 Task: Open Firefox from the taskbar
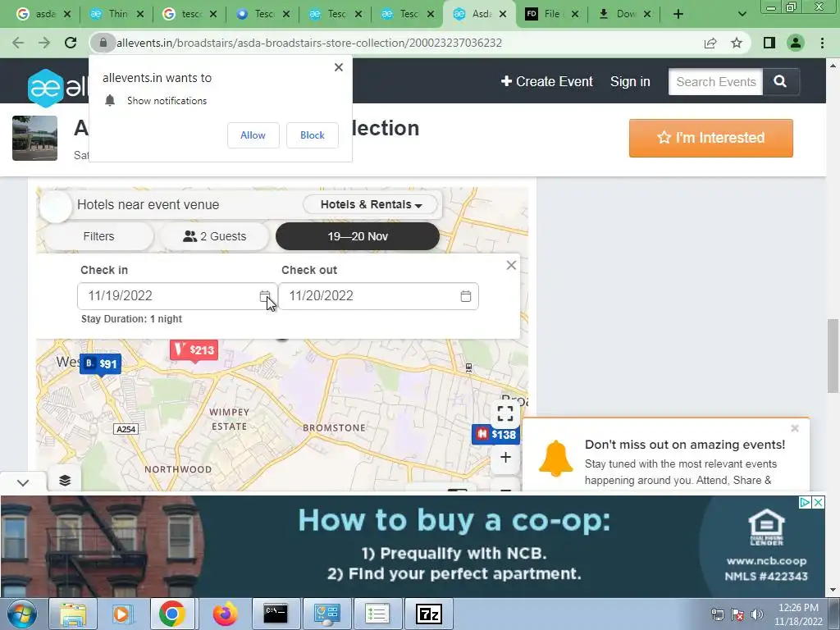pyautogui.click(x=225, y=614)
